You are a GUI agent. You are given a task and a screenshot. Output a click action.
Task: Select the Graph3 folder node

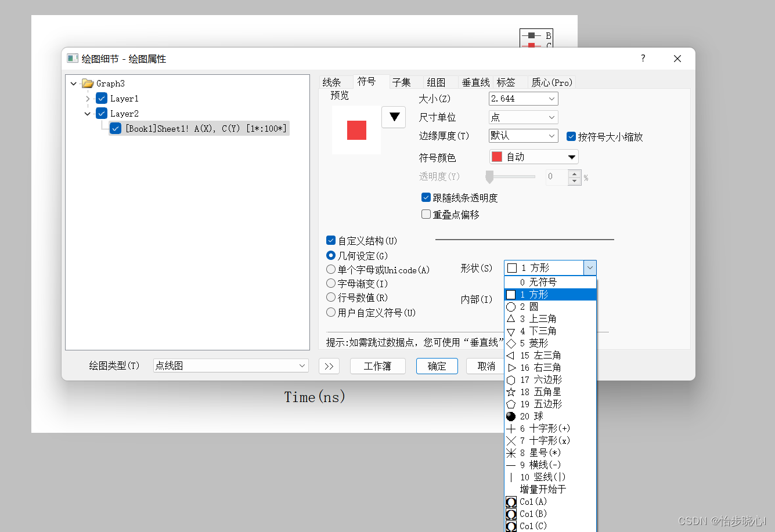[103, 84]
